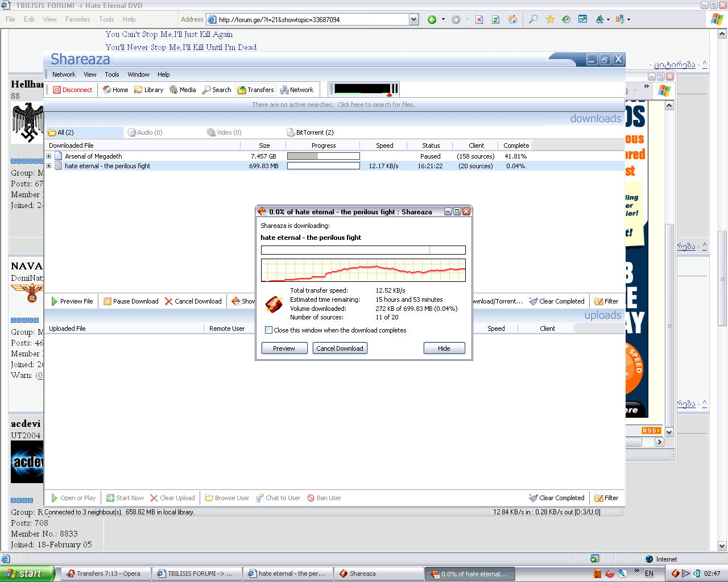This screenshot has height=582, width=728.
Task: Open the browser Address bar dropdown
Action: point(414,19)
